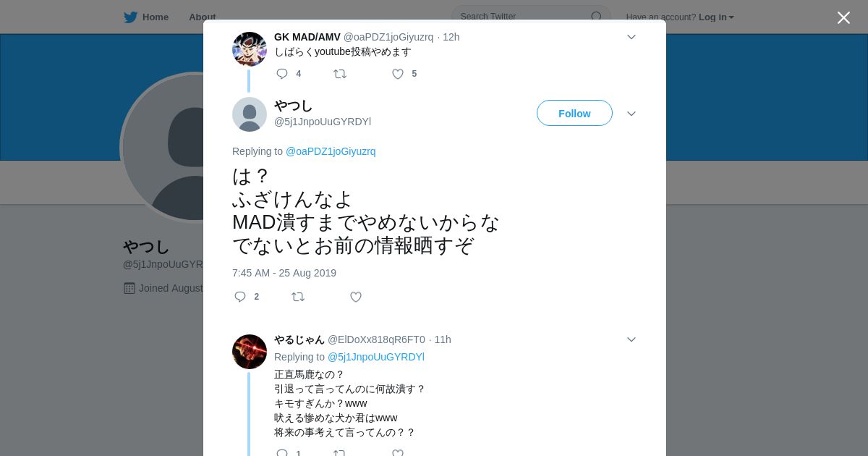The width and height of the screenshot is (868, 456).
Task: Open options chevron on やるじゃん reply
Action: click(631, 339)
